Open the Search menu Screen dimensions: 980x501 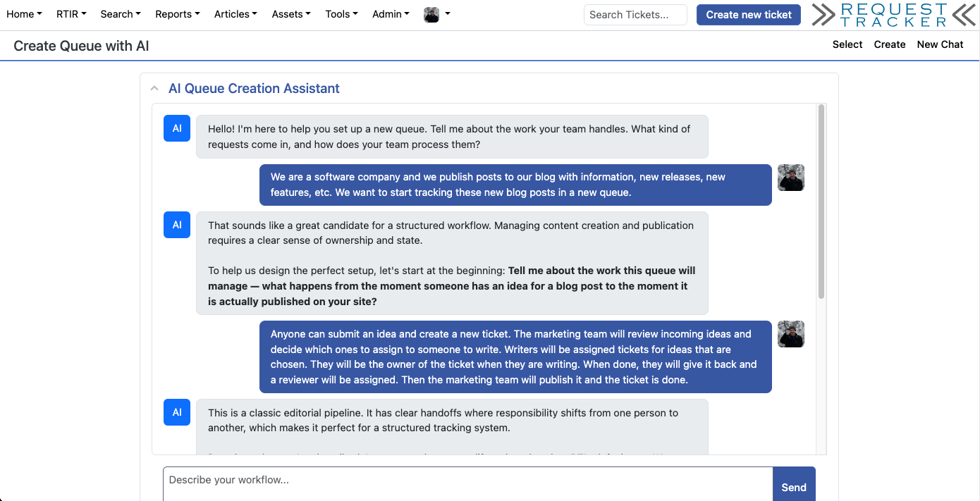(x=121, y=14)
